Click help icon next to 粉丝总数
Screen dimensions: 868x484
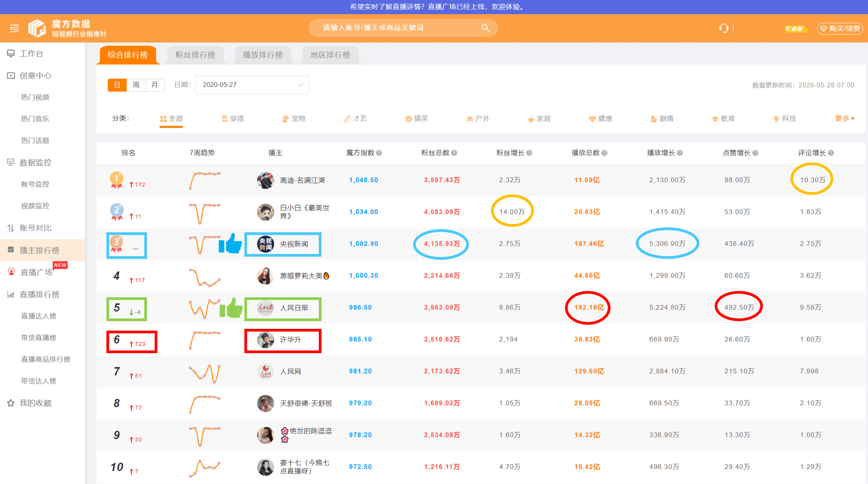coord(454,153)
